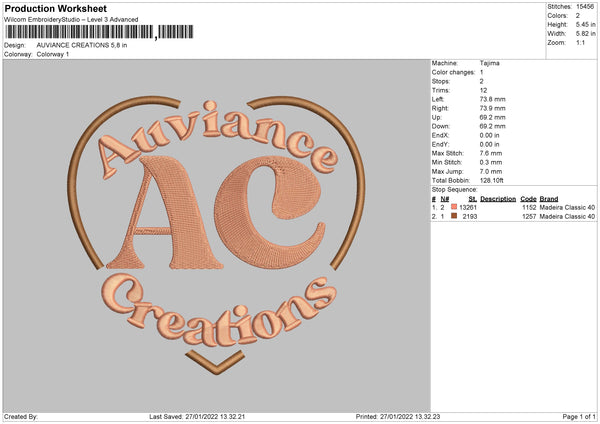
Task: Click the brown color swatch in stop 2
Action: coord(453,216)
